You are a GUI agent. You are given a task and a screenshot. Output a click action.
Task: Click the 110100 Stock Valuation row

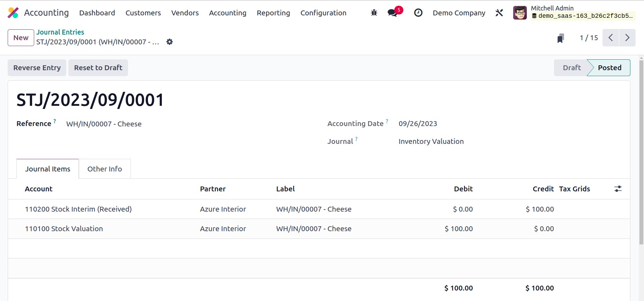[x=64, y=229]
